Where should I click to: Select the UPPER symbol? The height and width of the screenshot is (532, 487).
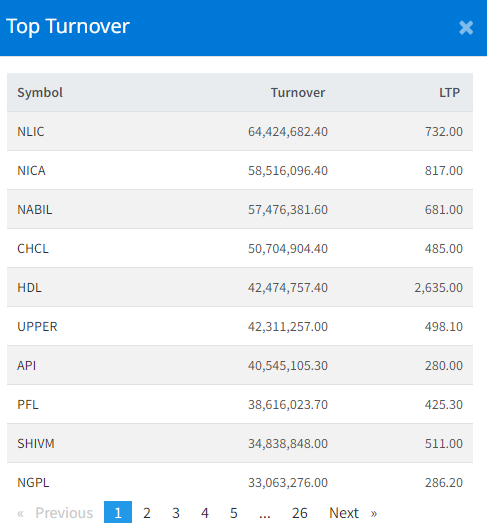tap(37, 327)
